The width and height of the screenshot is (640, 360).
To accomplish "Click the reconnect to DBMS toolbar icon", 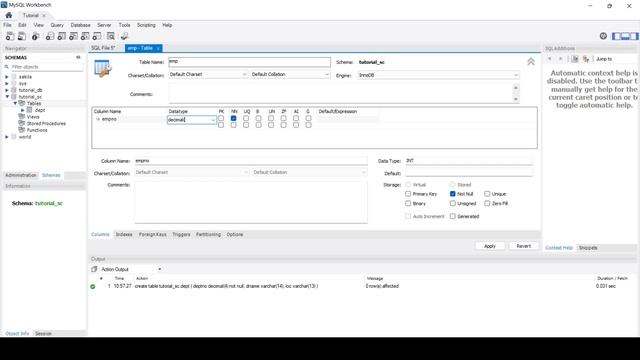I will (124, 36).
